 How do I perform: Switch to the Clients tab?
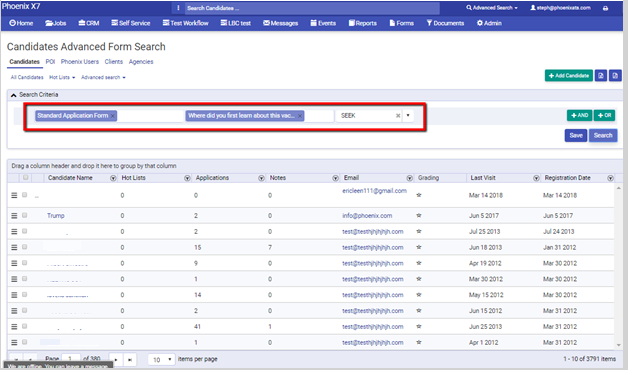coord(114,62)
